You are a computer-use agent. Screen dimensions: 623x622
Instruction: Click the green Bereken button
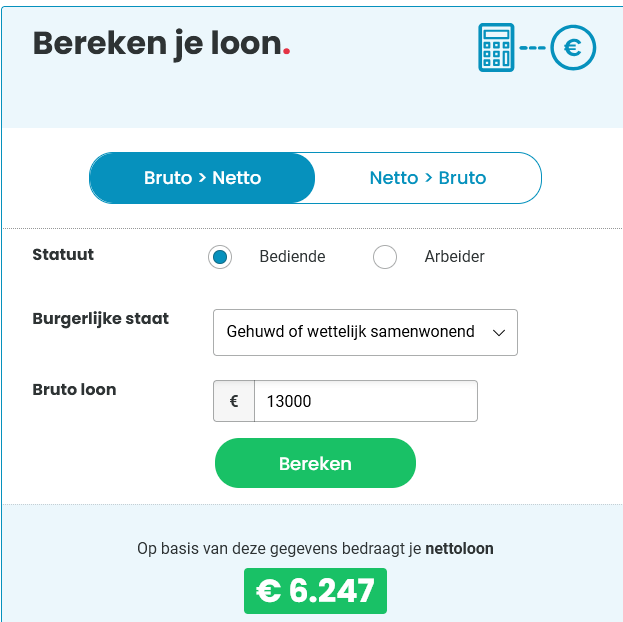coord(315,463)
